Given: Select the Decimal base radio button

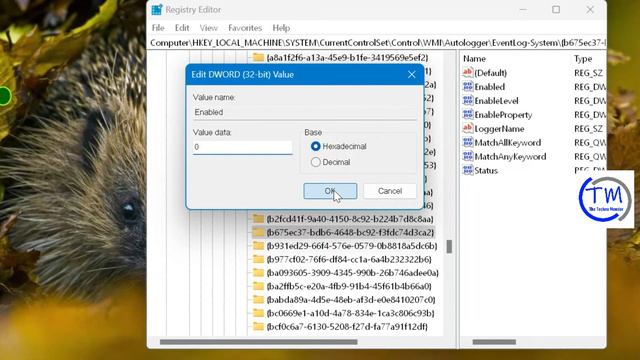Looking at the screenshot, I should (316, 162).
